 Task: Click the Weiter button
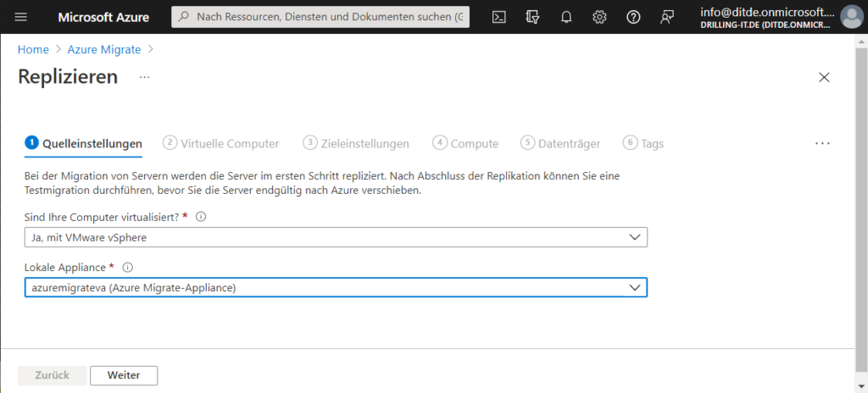pos(124,375)
